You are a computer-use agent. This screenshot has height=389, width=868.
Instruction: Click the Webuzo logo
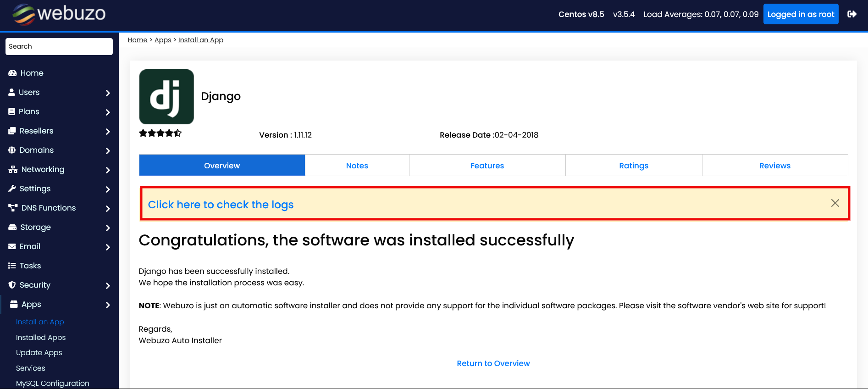(x=59, y=14)
